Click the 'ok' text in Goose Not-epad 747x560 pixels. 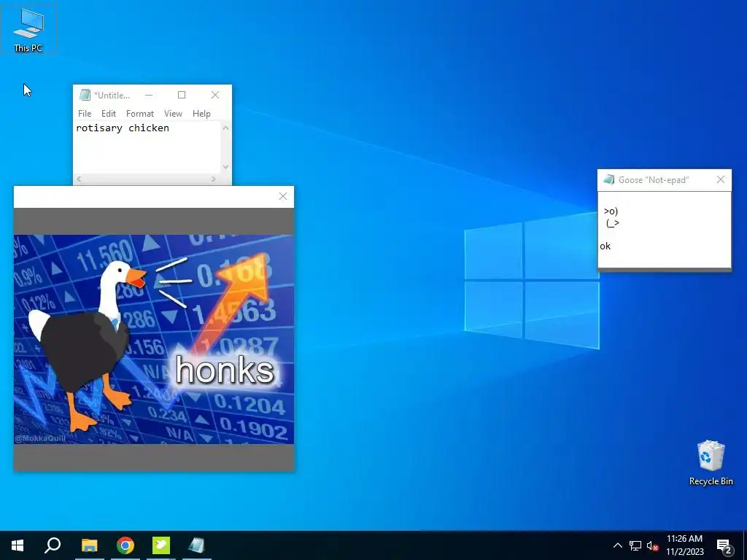point(605,246)
